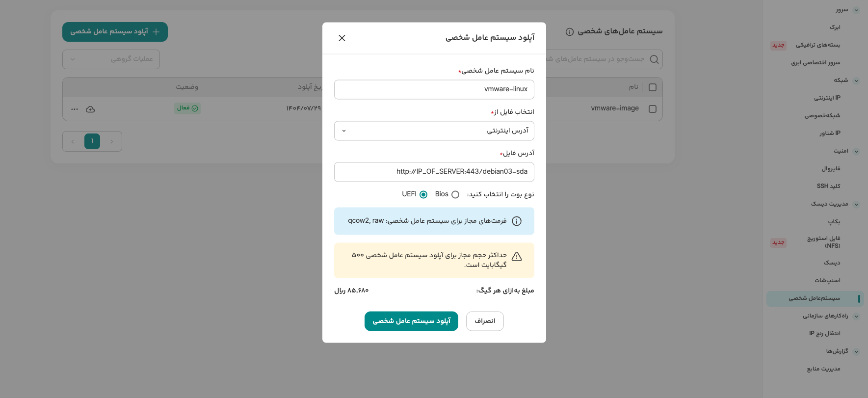Select the UEFI boot type radio
The width and height of the screenshot is (868, 398).
(423, 195)
